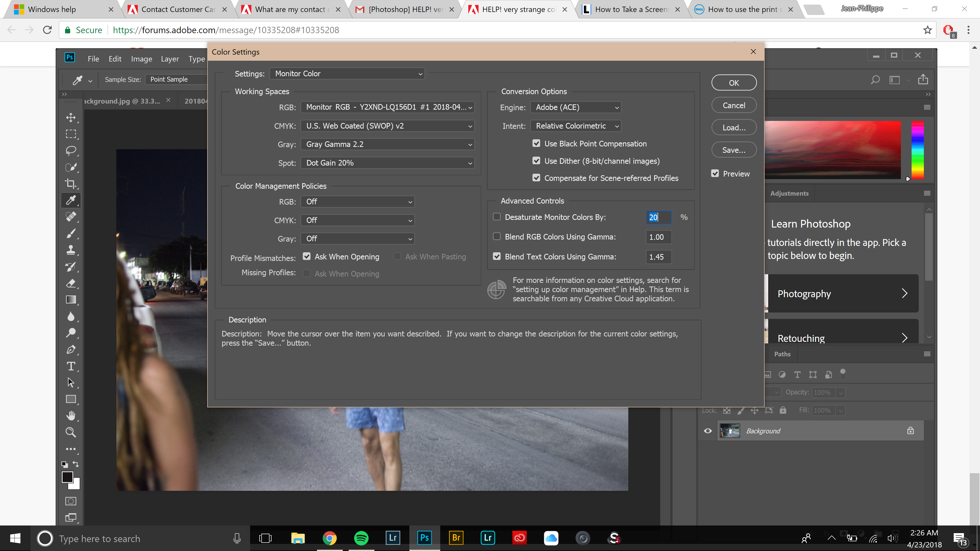Open Spotify from the taskbar
980x551 pixels.
(361, 538)
